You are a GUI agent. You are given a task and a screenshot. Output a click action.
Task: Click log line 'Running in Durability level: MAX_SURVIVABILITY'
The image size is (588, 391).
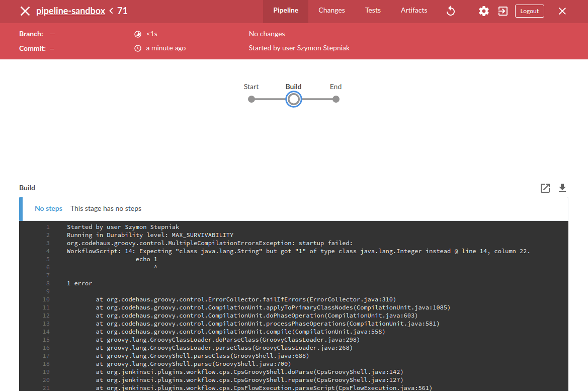pos(150,236)
